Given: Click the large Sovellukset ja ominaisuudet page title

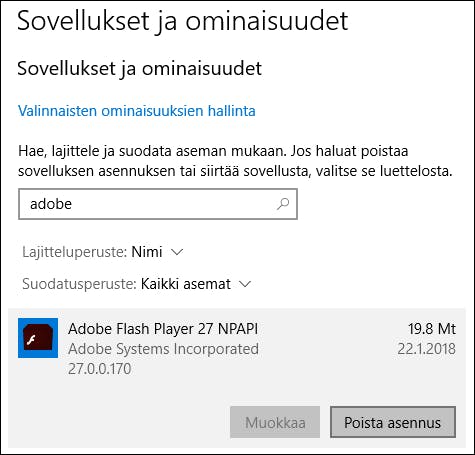Looking at the screenshot, I should (x=183, y=22).
